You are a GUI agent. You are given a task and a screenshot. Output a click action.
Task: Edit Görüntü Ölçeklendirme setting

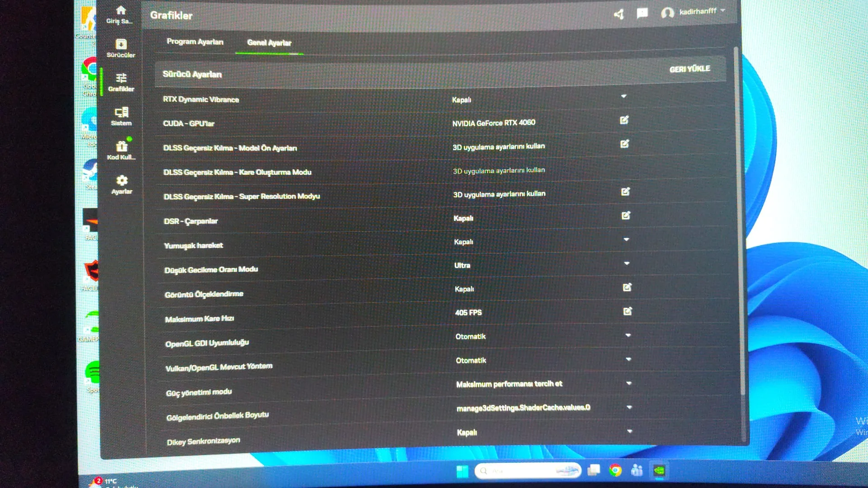[627, 287]
